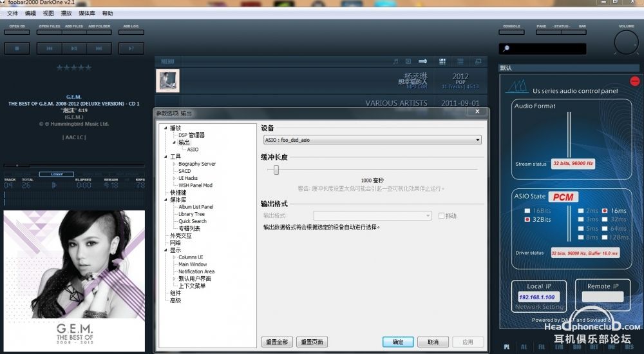Confirm with the 确定 button
The width and height of the screenshot is (644, 354).
tap(398, 342)
